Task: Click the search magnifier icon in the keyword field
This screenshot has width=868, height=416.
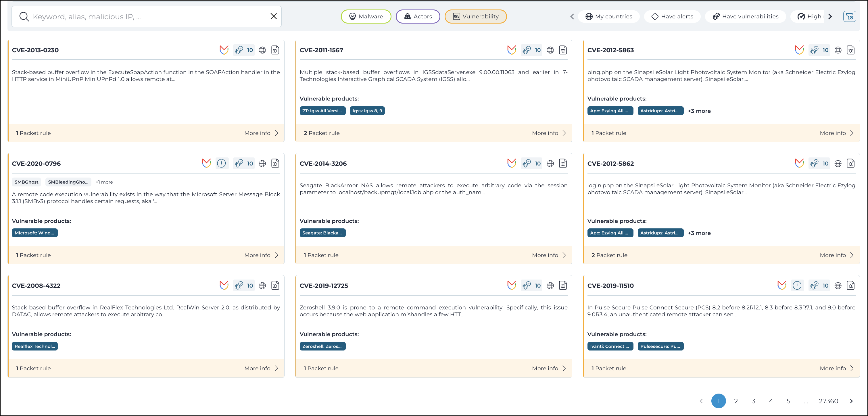Action: click(x=24, y=16)
